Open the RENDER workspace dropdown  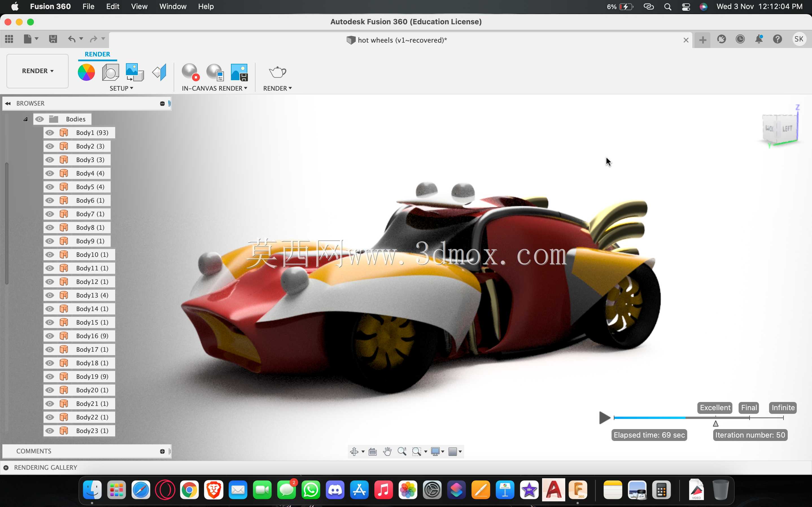pyautogui.click(x=38, y=71)
